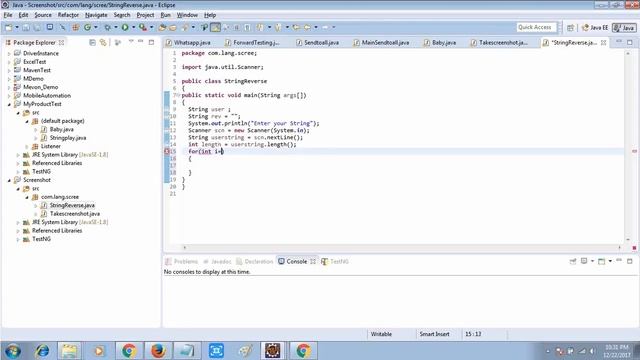640x360 pixels.
Task: Select StringReverse.java in tree
Action: (x=72, y=205)
